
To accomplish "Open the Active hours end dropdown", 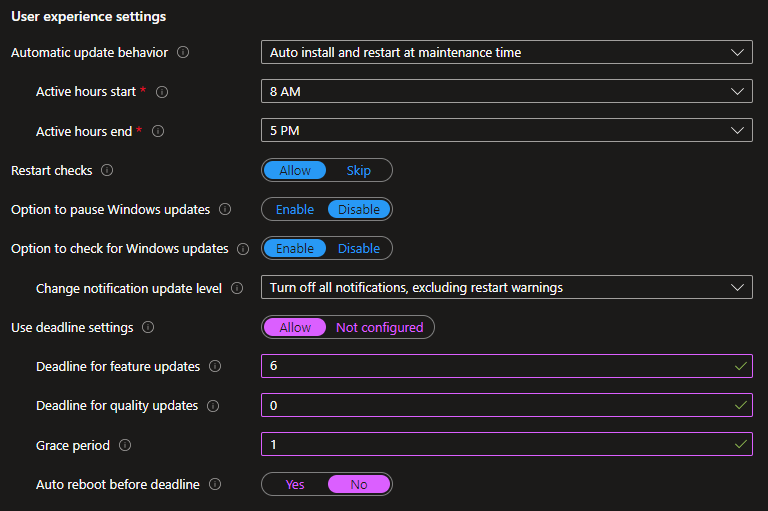I will [x=506, y=131].
